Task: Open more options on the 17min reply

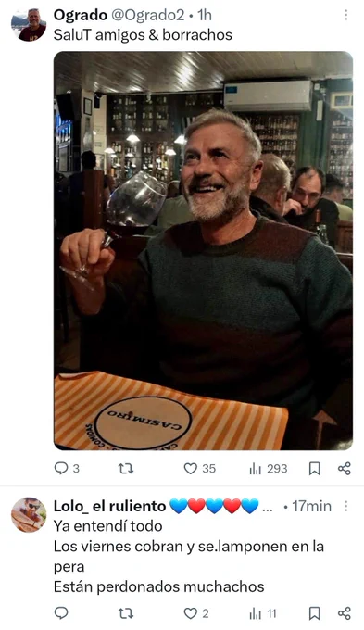Action: coord(345,506)
